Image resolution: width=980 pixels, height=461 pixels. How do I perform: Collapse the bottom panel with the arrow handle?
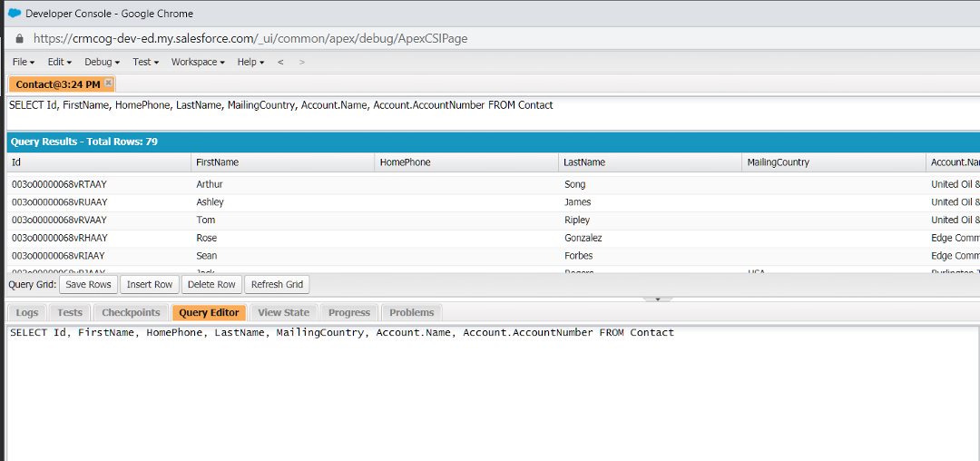point(658,299)
